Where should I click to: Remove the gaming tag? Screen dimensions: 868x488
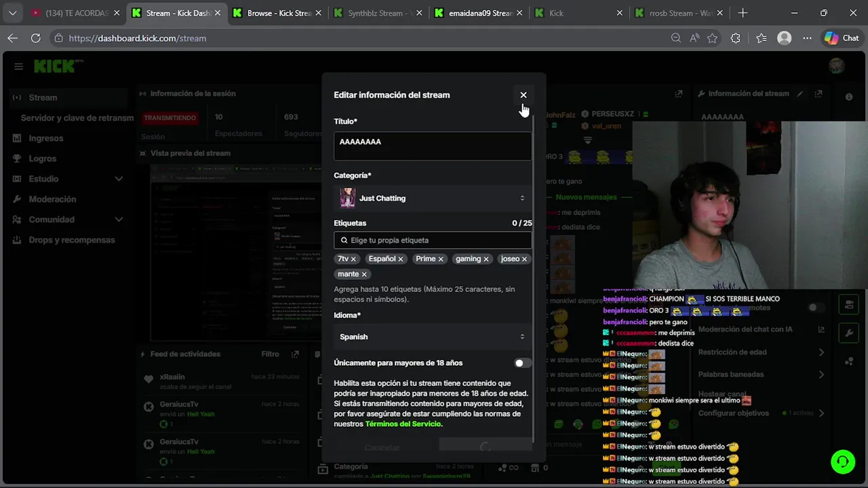487,259
